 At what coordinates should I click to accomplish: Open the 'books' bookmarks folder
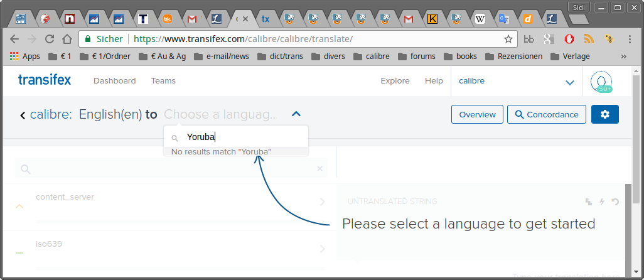coord(461,57)
